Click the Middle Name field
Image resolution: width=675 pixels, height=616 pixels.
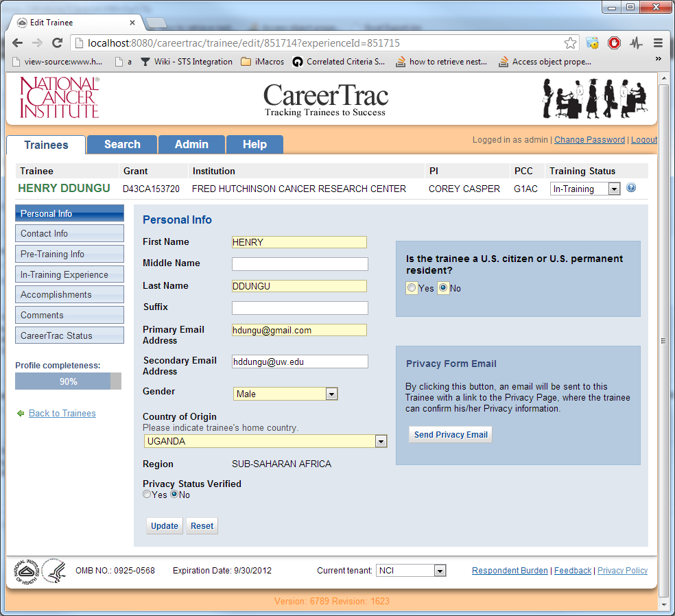point(300,264)
